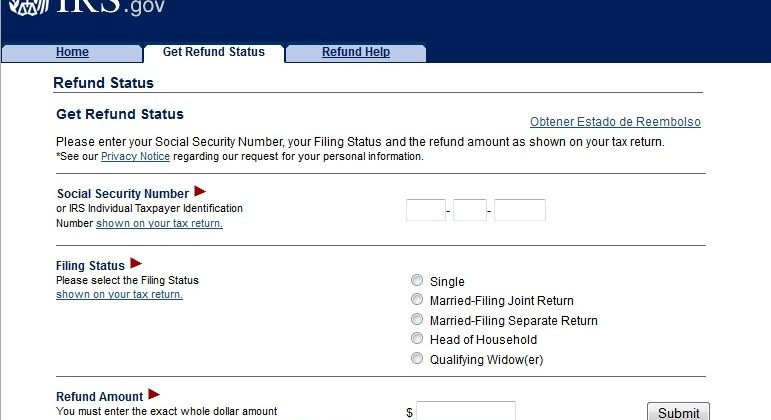The image size is (771, 420).
Task: Pick the Head of Household option
Action: pyautogui.click(x=417, y=338)
